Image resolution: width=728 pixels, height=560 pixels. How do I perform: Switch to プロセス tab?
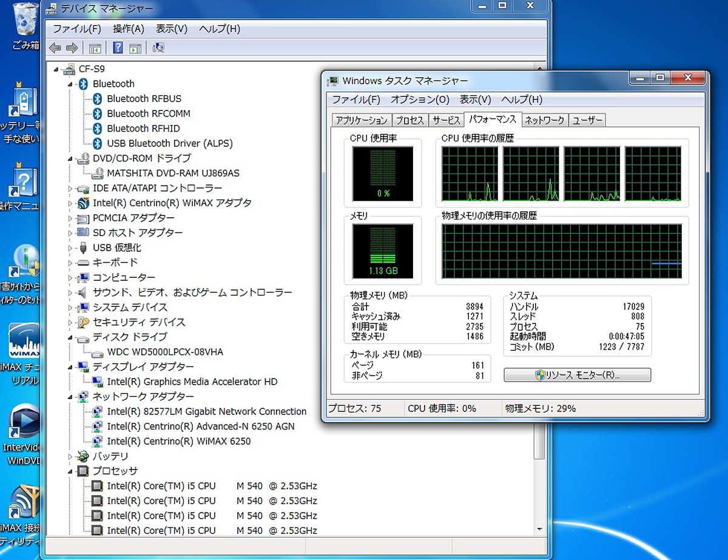pyautogui.click(x=410, y=120)
